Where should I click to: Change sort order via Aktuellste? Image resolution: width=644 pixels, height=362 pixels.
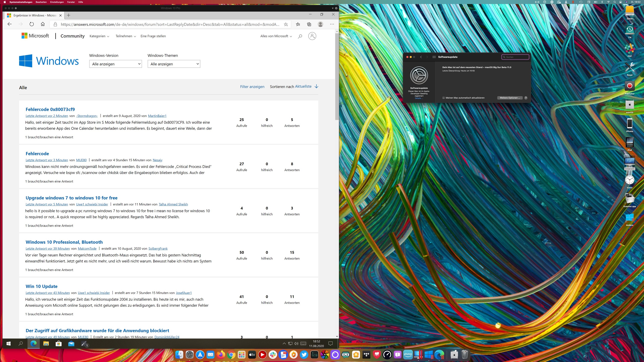[303, 86]
